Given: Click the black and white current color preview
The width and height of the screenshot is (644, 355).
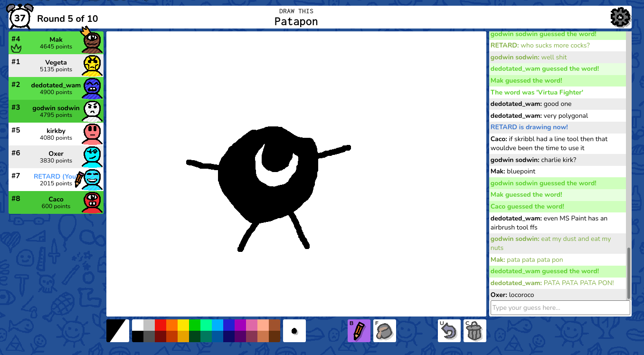Looking at the screenshot, I should (x=118, y=331).
